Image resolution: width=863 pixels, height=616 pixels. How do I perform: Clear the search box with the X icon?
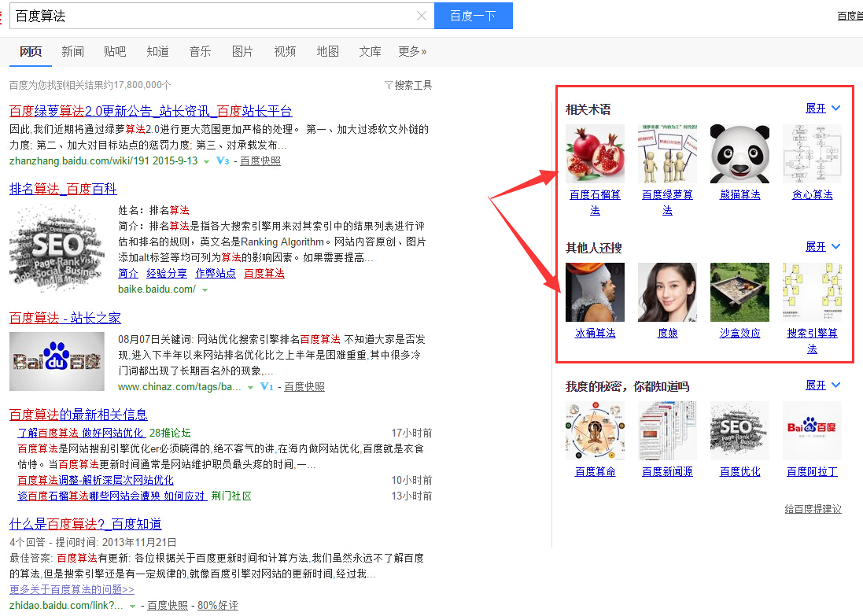(421, 16)
